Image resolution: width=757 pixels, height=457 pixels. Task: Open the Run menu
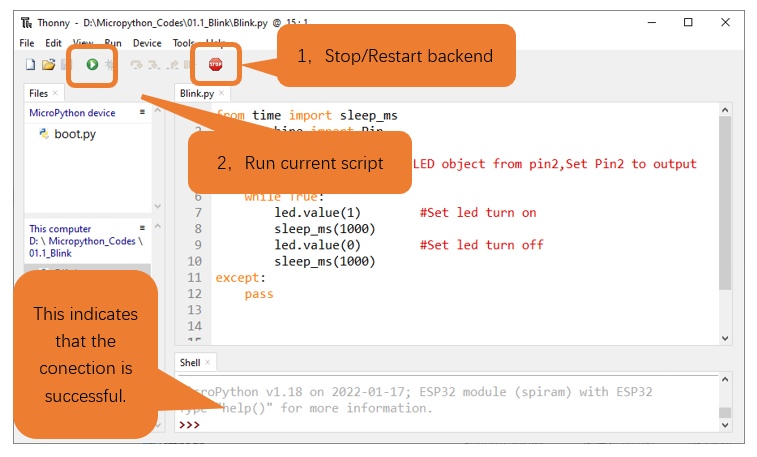112,43
